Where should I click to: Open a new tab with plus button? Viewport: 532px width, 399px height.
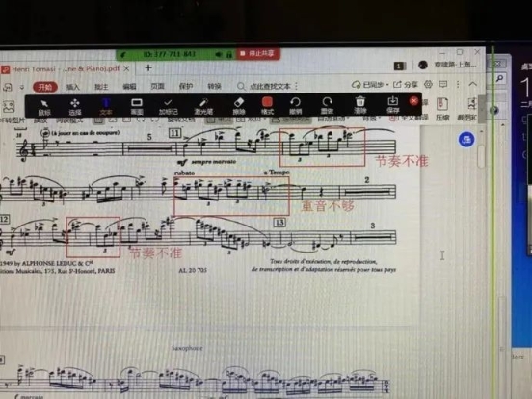click(148, 67)
